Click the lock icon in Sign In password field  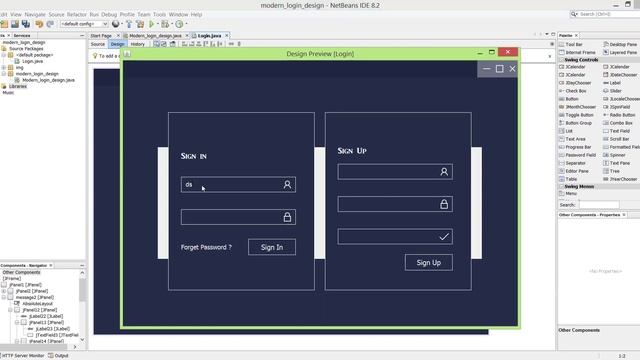click(x=287, y=217)
